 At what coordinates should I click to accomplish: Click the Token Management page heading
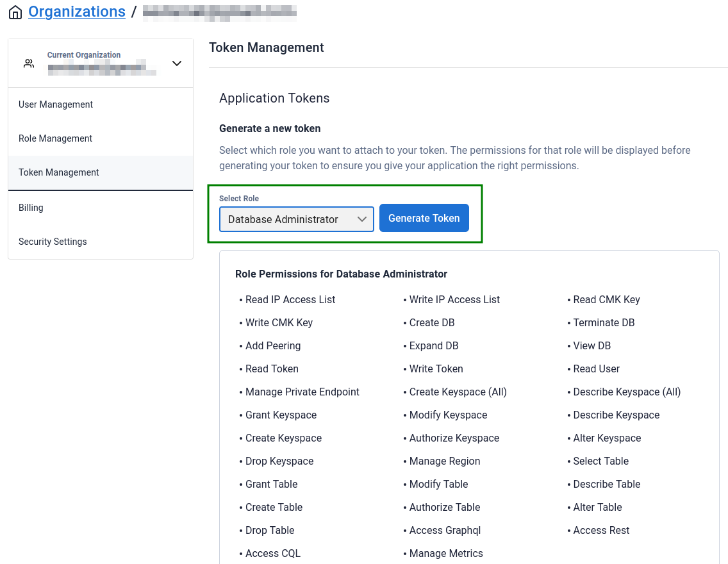click(x=266, y=47)
